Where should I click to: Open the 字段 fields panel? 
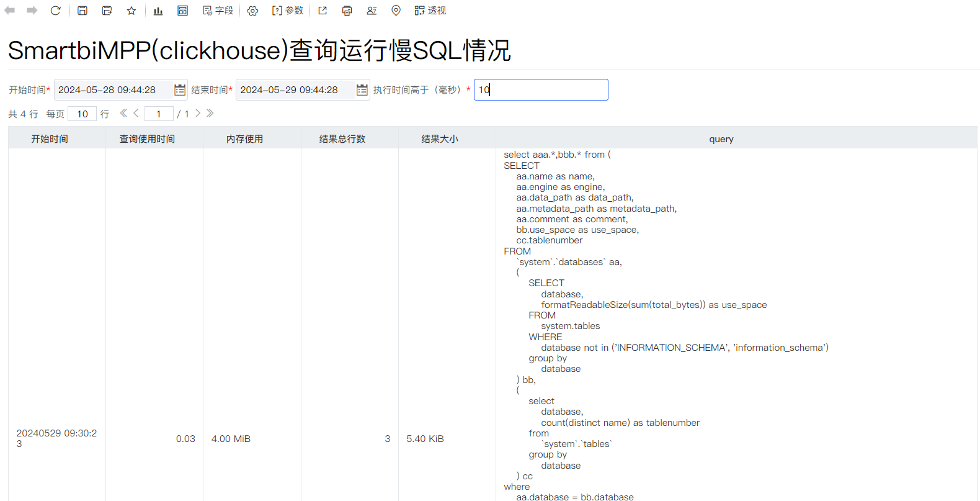218,11
